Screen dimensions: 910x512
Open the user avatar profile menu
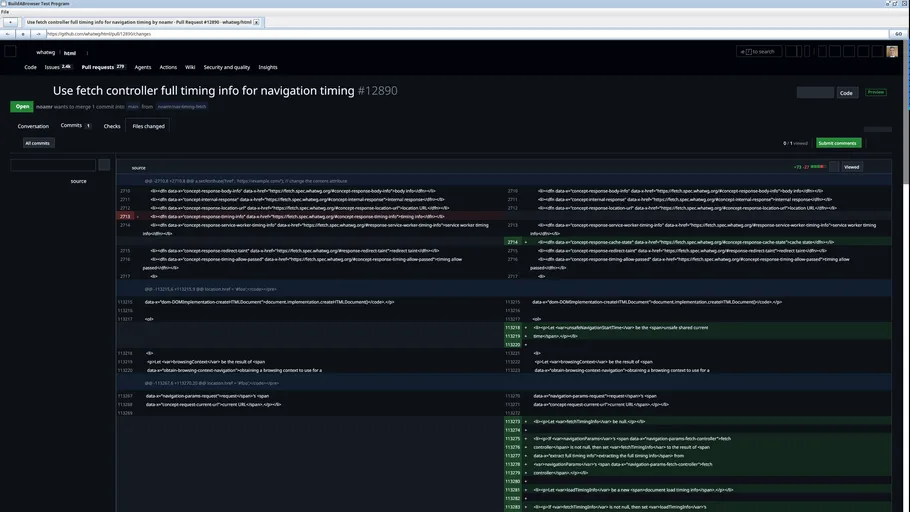point(892,52)
